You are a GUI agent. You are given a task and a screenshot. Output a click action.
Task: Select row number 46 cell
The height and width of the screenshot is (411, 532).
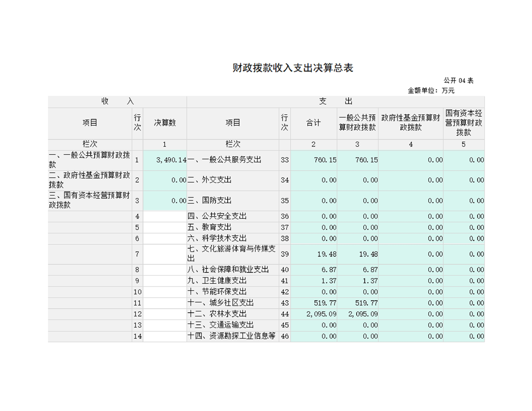coord(285,336)
